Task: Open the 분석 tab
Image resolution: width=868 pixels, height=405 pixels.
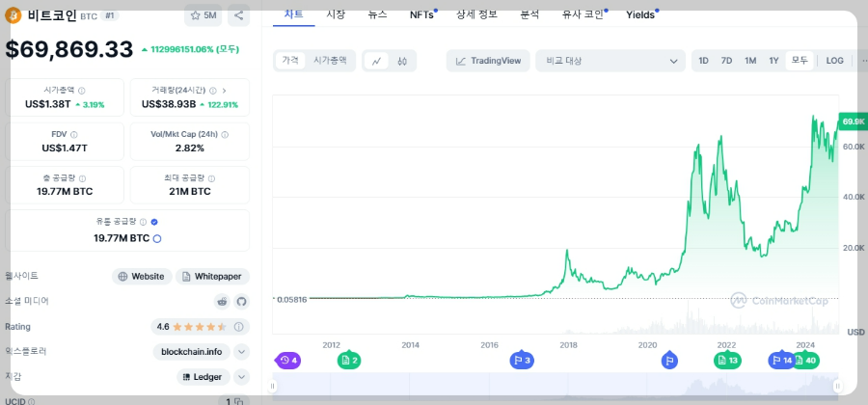Action: 529,14
